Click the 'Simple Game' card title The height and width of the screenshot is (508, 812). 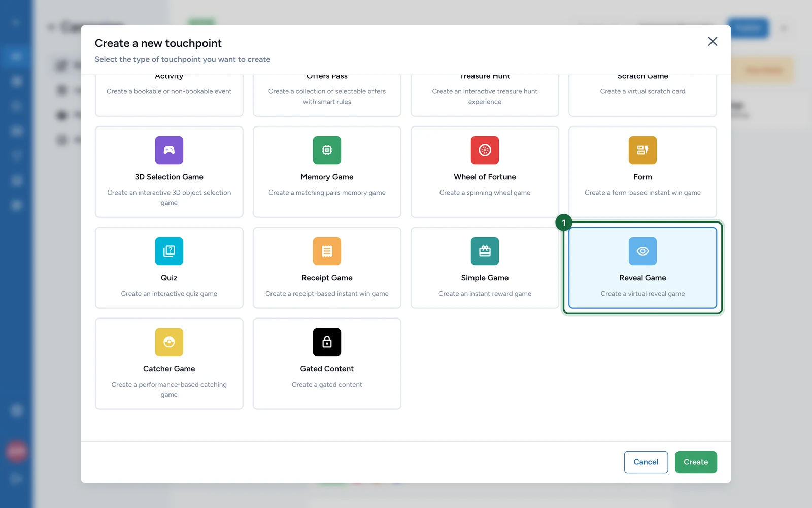[x=485, y=278]
